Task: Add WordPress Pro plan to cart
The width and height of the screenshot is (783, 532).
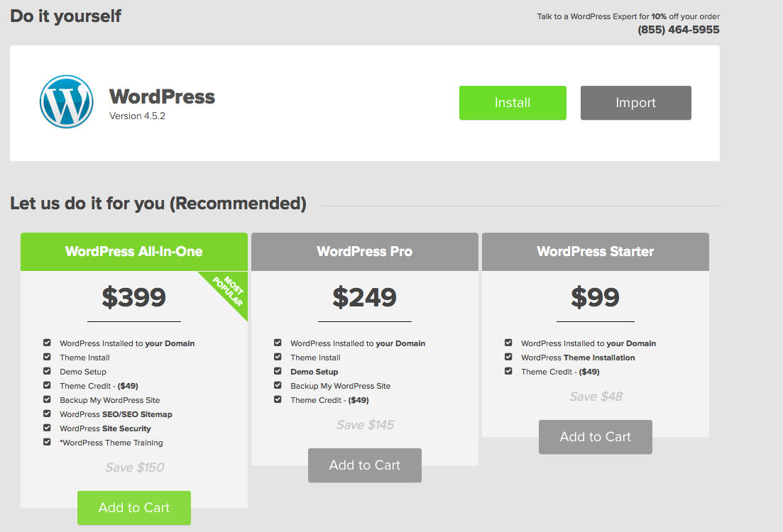Action: pos(365,465)
